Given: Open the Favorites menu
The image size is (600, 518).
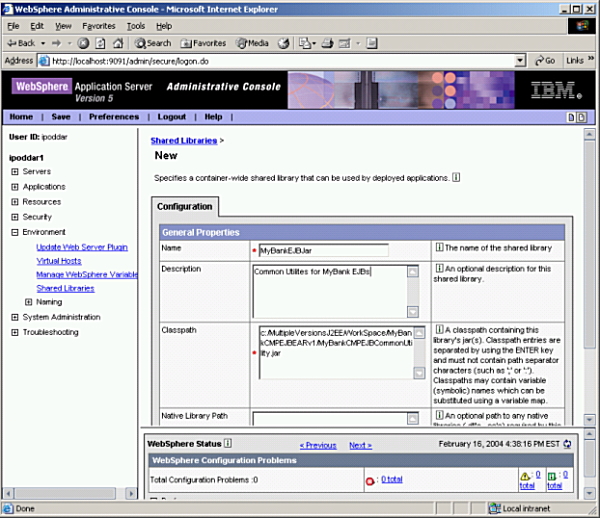Looking at the screenshot, I should coord(99,26).
